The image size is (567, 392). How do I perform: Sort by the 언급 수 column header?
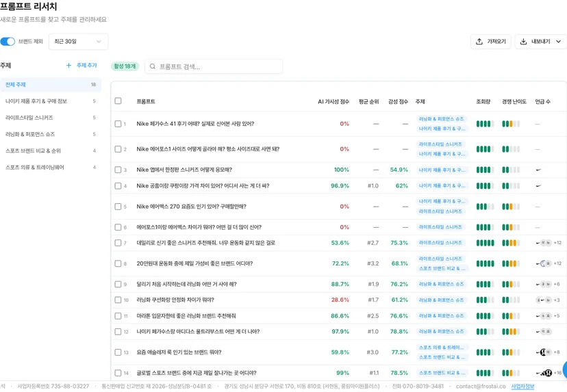543,101
